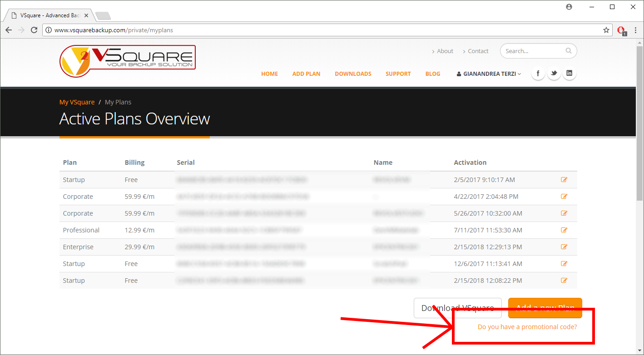Open the Facebook social icon
The height and width of the screenshot is (355, 644).
(538, 74)
